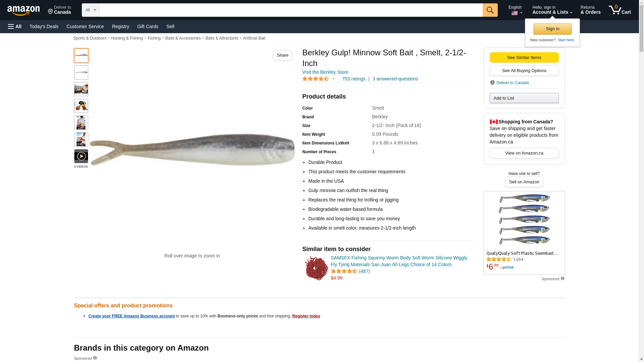This screenshot has height=362, width=644.
Task: Play the product videos thumbnail
Action: point(81,156)
